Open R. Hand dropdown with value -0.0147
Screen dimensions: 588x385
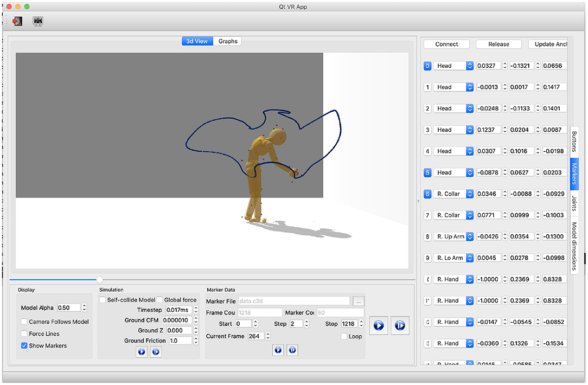[453, 322]
